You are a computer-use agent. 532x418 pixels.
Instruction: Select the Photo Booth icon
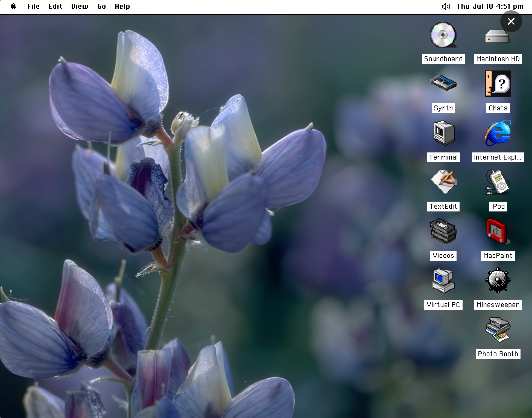pos(498,329)
